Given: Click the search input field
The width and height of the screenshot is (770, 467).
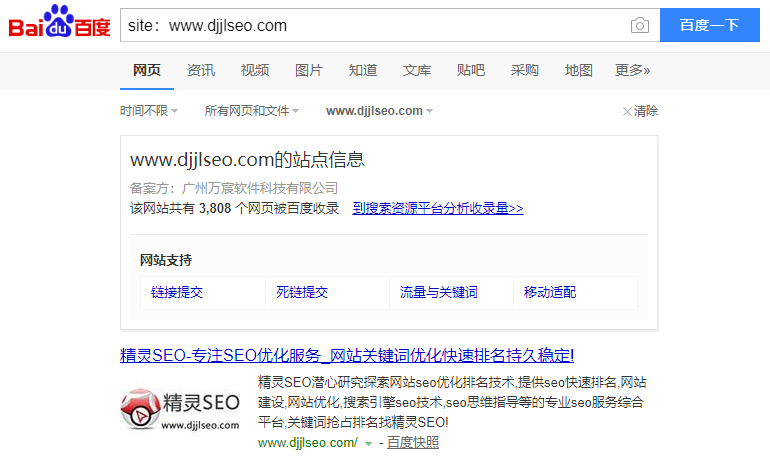Looking at the screenshot, I should click(370, 25).
